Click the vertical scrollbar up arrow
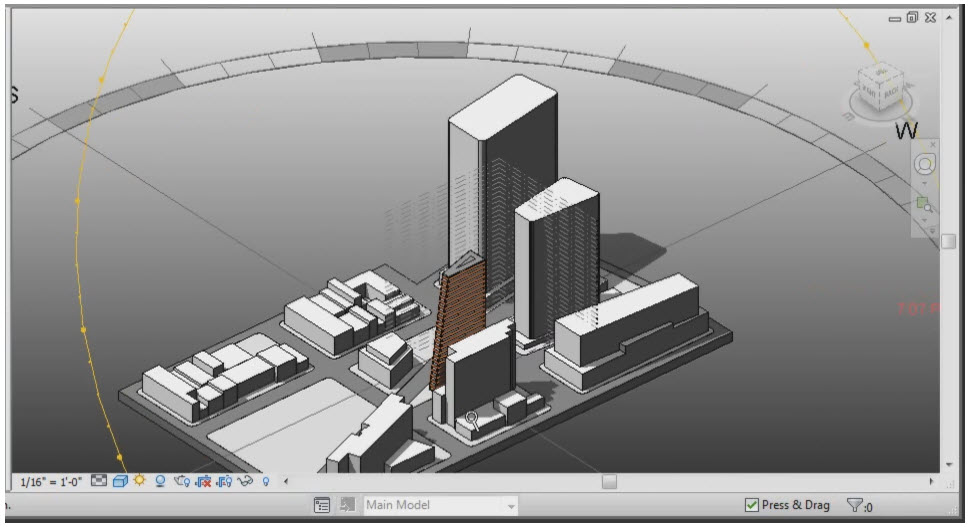This screenshot has height=527, width=969. (949, 18)
